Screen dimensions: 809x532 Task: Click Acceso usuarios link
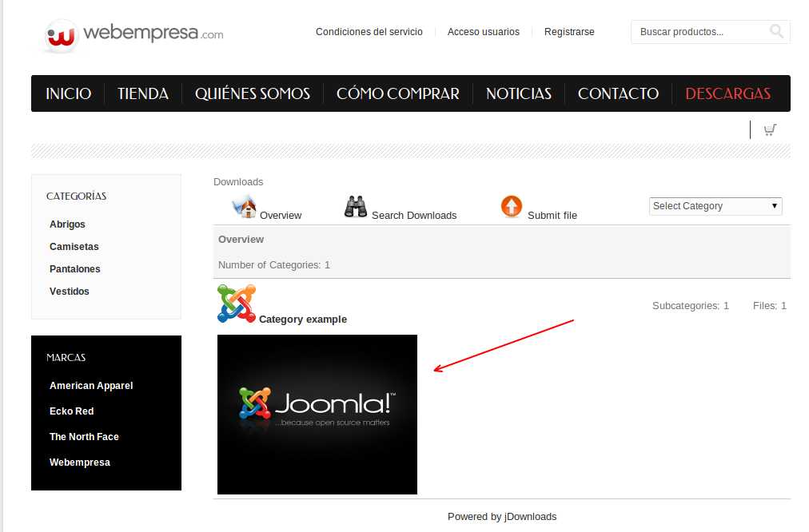484,32
